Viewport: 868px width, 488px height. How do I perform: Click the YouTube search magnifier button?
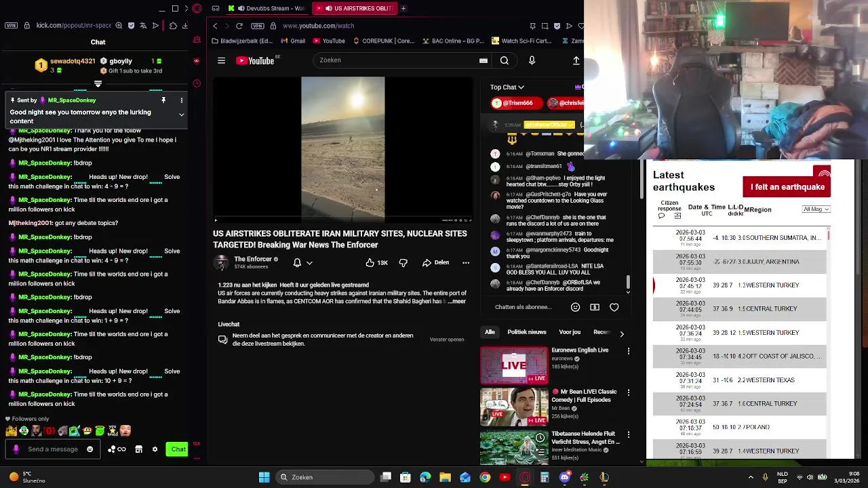pyautogui.click(x=505, y=60)
